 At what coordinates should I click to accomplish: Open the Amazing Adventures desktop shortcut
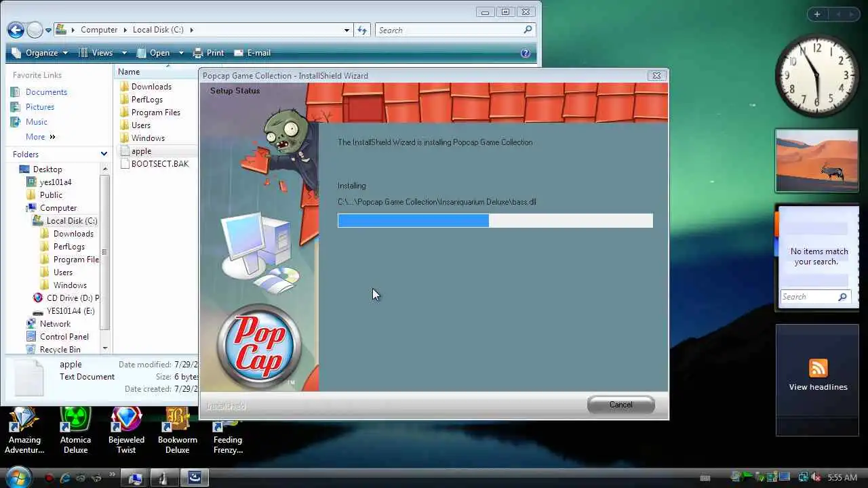(24, 430)
